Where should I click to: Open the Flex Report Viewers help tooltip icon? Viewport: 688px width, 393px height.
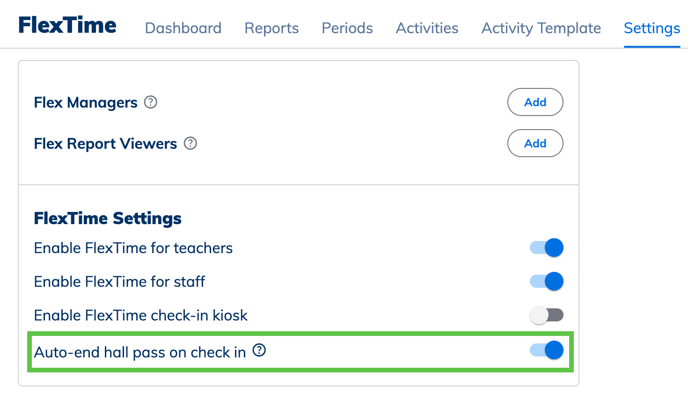(190, 143)
